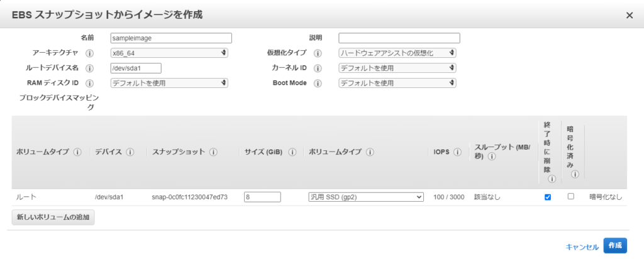This screenshot has height=259, width=644.
Task: Click the ルート cell in volume row
Action: point(26,197)
